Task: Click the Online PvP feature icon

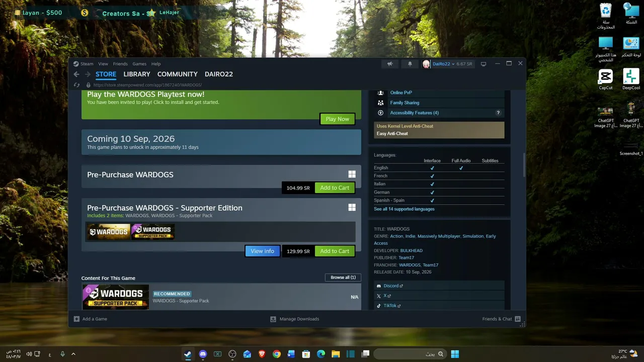Action: [x=380, y=93]
